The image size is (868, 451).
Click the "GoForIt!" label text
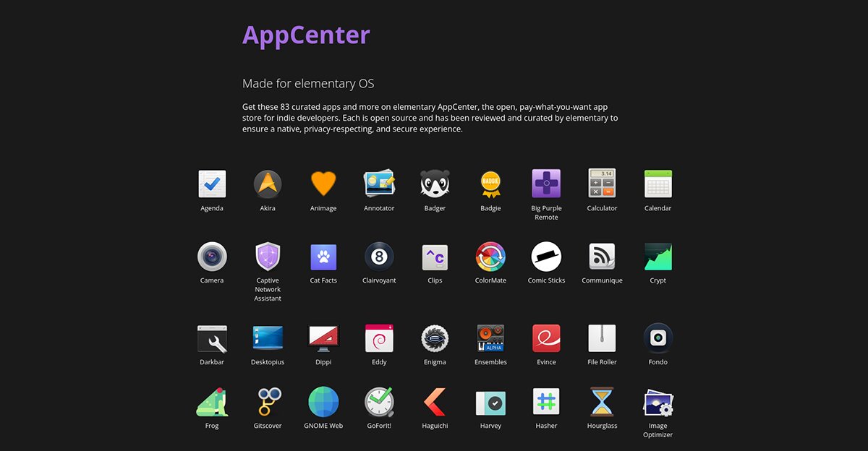pyautogui.click(x=379, y=426)
